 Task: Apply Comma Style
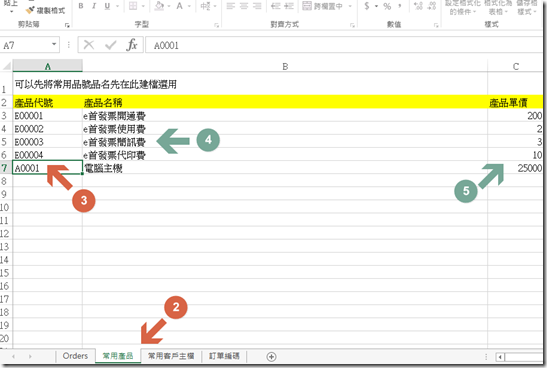399,6
